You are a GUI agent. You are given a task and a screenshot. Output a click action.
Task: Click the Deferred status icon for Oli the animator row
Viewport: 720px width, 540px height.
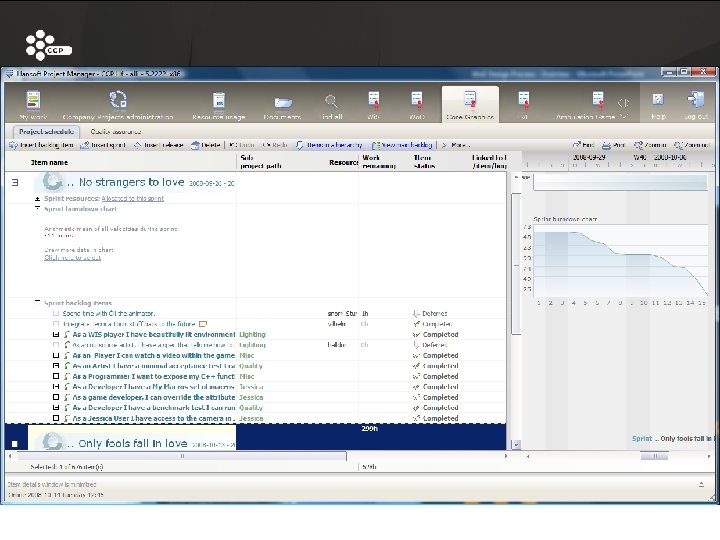pyautogui.click(x=416, y=314)
